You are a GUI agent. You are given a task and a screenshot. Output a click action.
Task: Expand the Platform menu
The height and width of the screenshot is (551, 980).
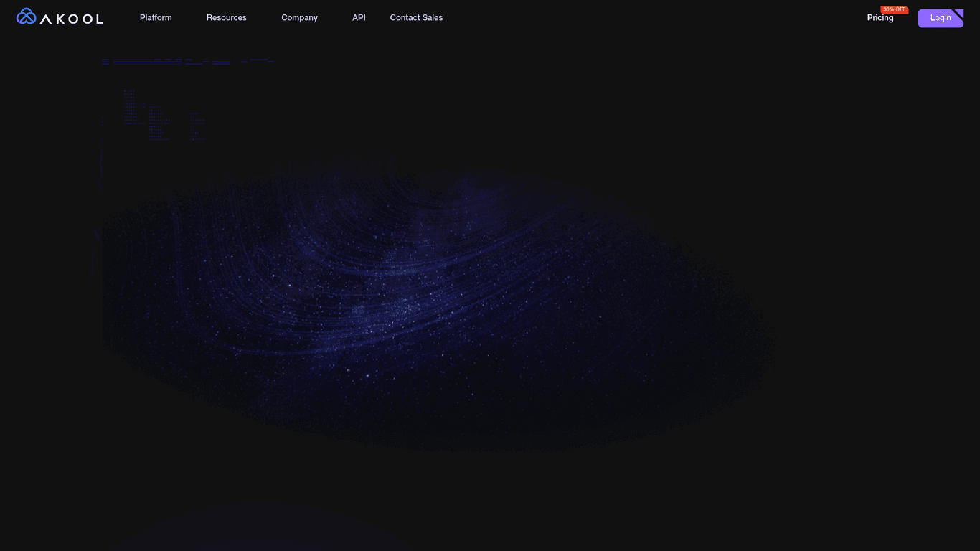156,18
